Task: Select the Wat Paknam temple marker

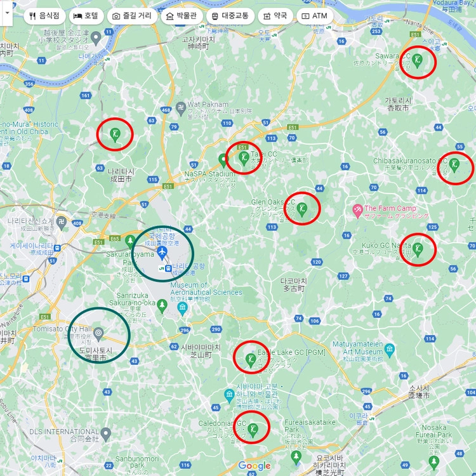Action: pyautogui.click(x=181, y=109)
